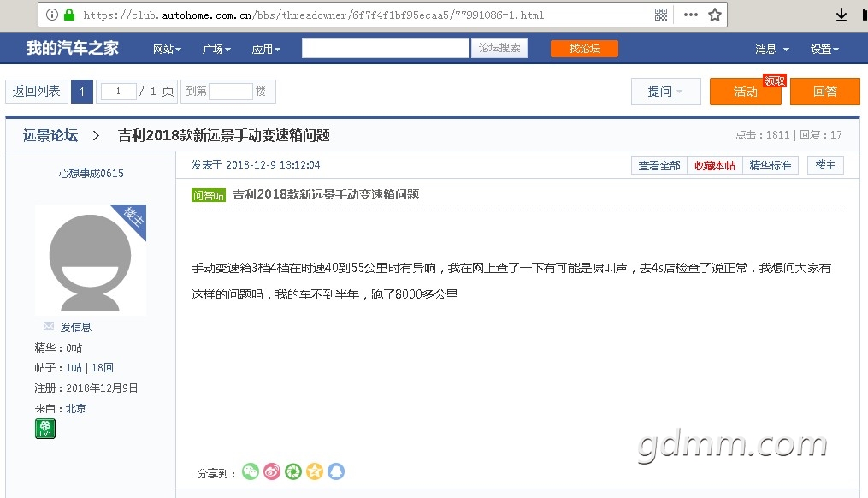
Task: Open the 应用 dropdown menu
Action: point(266,50)
